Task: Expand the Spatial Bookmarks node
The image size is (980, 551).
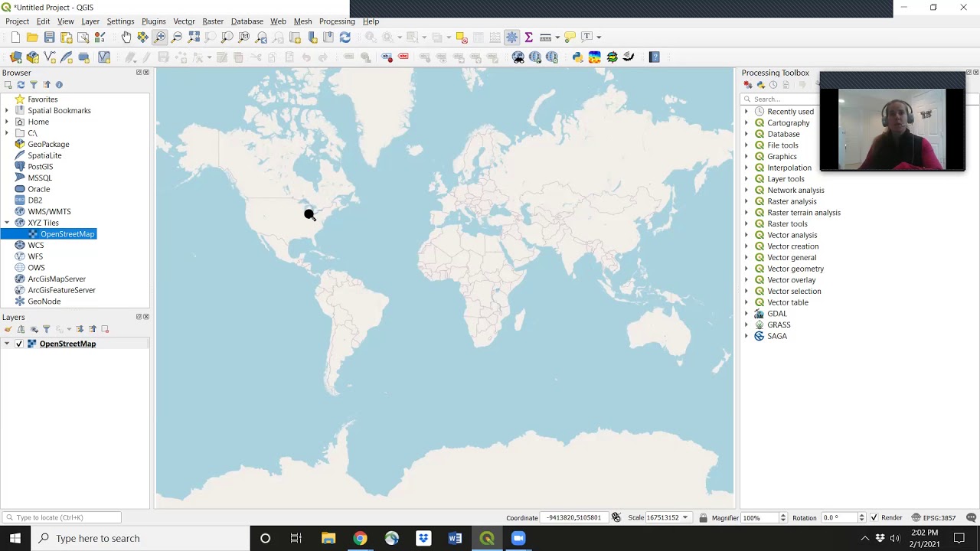Action: [x=7, y=111]
